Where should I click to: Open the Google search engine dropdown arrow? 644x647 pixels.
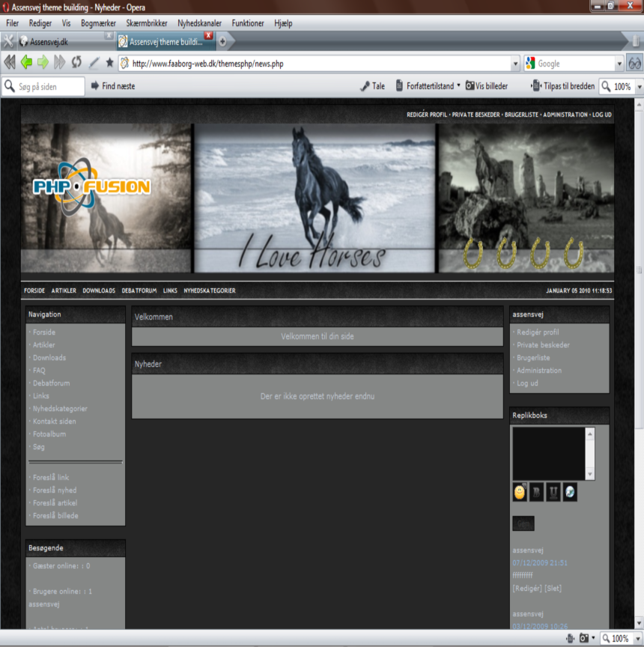coord(619,64)
